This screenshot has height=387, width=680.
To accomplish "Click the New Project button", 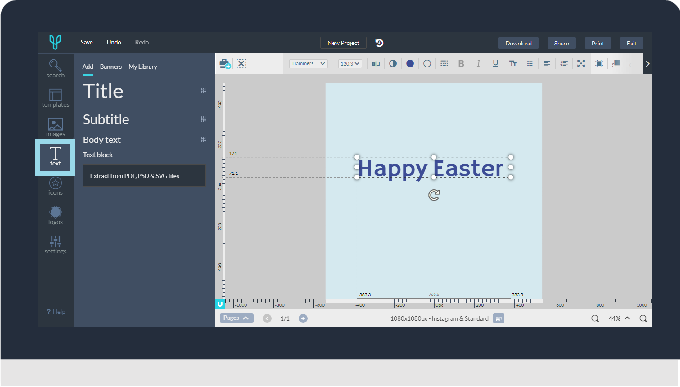I will click(x=343, y=43).
